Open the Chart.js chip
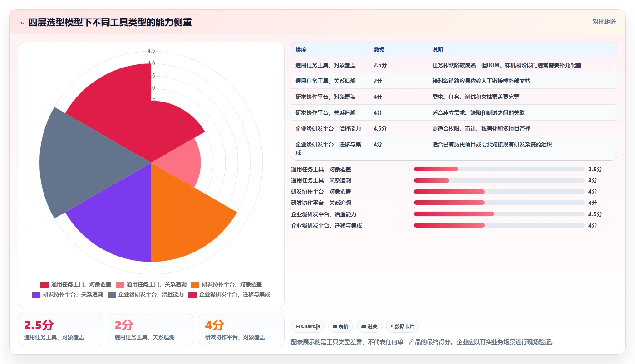The height and width of the screenshot is (364, 635). [308, 326]
